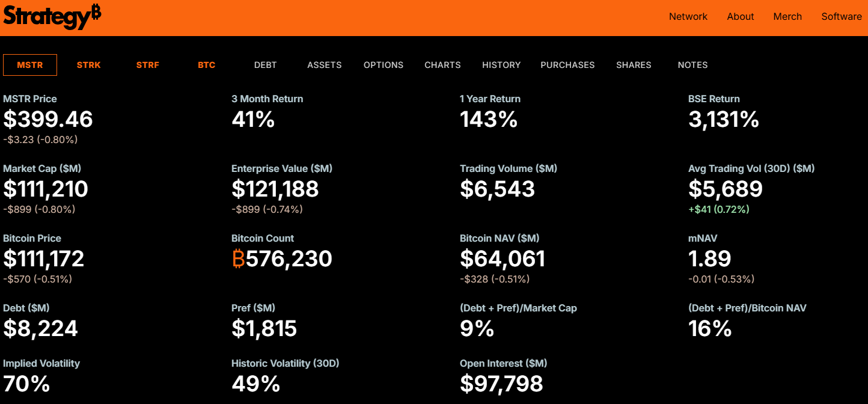Open the Network page link

pos(688,17)
